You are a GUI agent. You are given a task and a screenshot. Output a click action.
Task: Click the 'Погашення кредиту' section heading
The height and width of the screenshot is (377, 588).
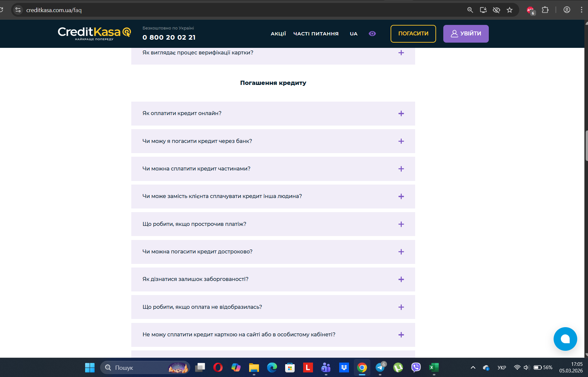[x=273, y=83]
